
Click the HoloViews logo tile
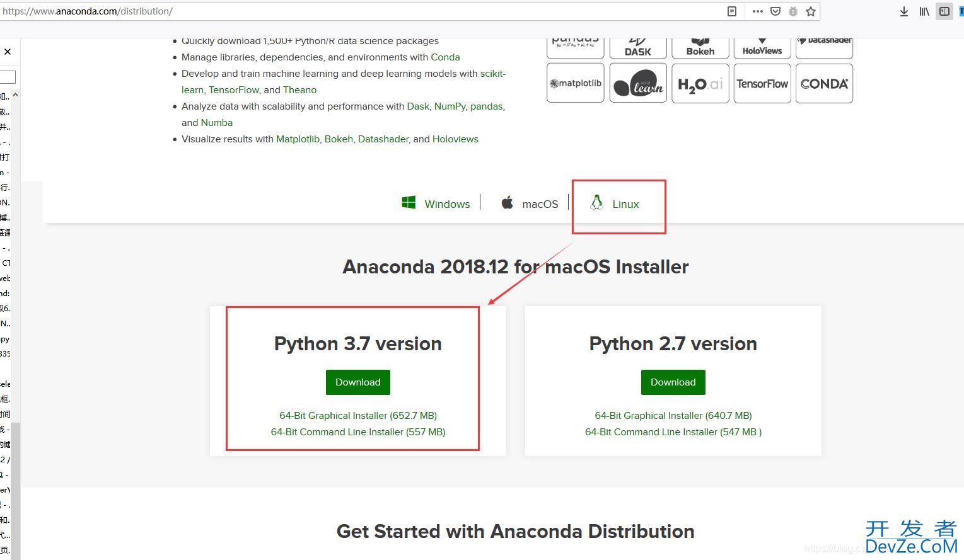(x=762, y=48)
